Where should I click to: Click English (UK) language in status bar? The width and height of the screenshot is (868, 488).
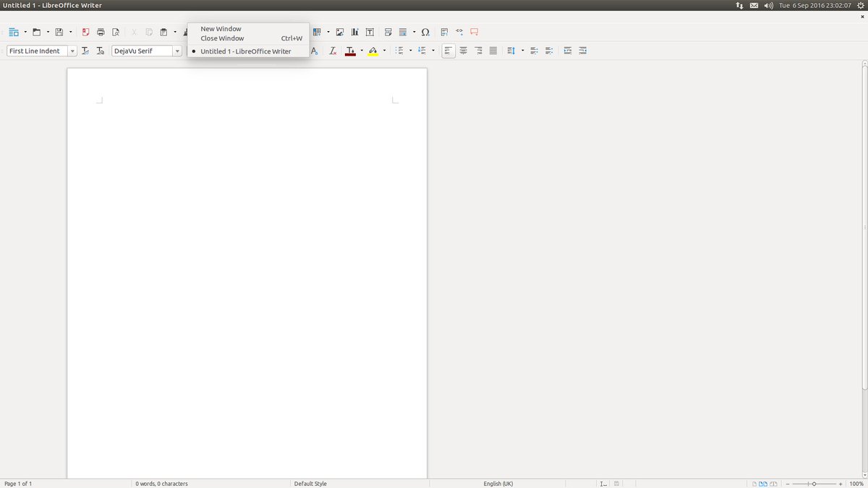coord(498,484)
